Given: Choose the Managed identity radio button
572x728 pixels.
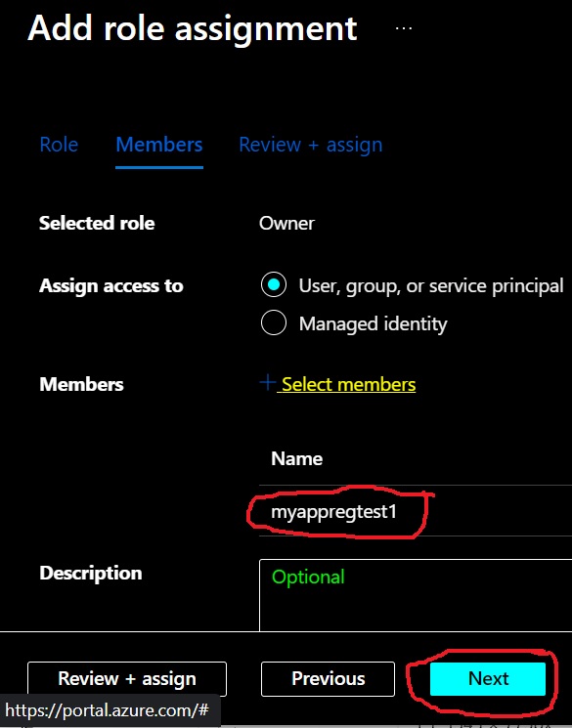Looking at the screenshot, I should coord(274,322).
